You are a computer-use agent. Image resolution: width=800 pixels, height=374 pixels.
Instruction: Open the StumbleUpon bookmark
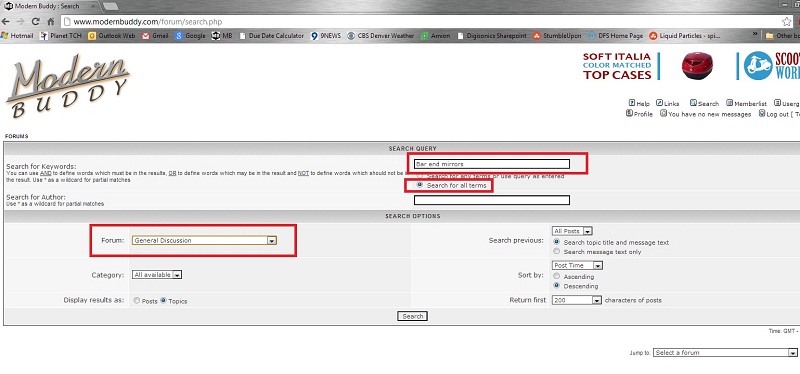pos(557,36)
